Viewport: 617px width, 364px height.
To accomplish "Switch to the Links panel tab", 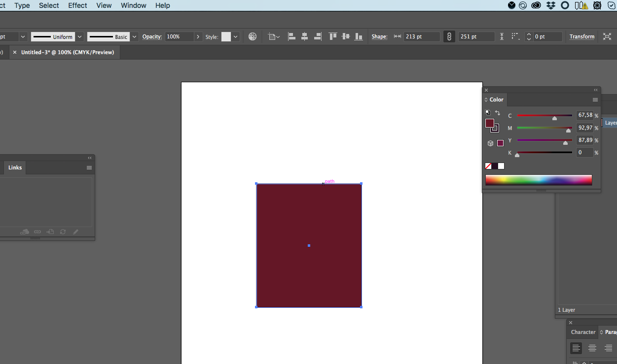I will coord(15,167).
